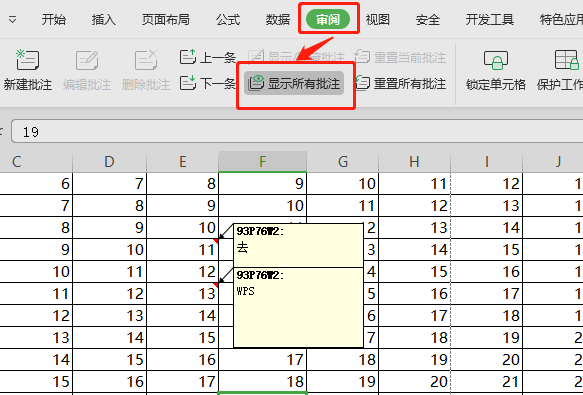This screenshot has width=583, height=395.
Task: Click cell in column H containing 11
Action: click(x=414, y=184)
